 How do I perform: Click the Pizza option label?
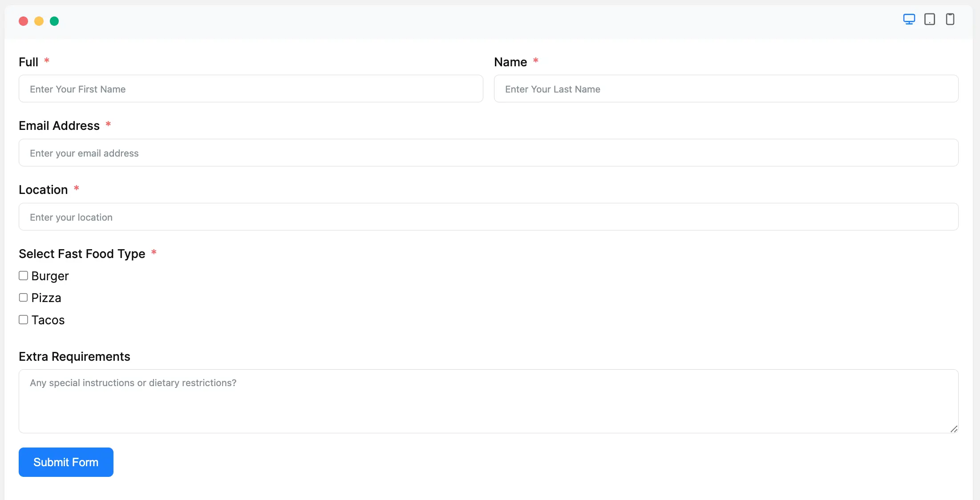pos(46,298)
